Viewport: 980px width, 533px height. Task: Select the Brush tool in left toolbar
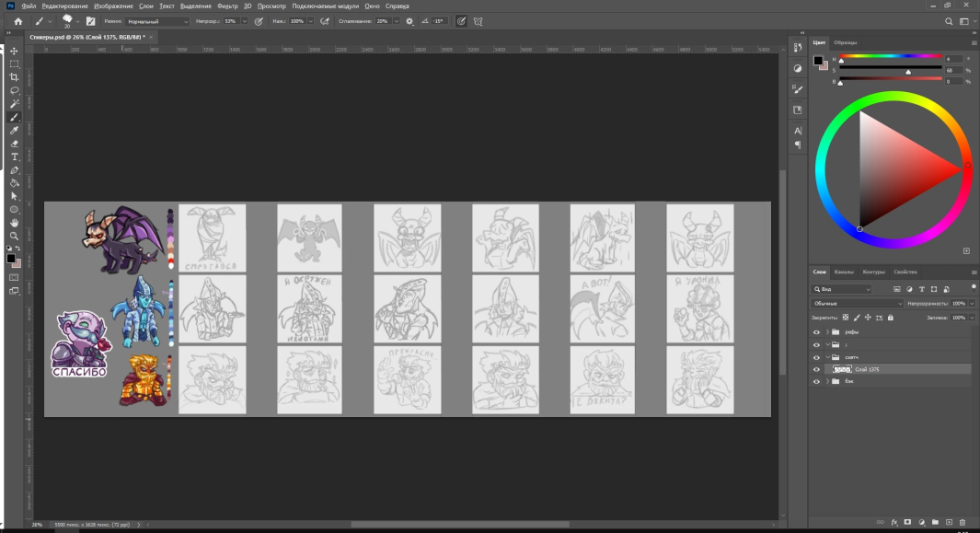(x=14, y=117)
